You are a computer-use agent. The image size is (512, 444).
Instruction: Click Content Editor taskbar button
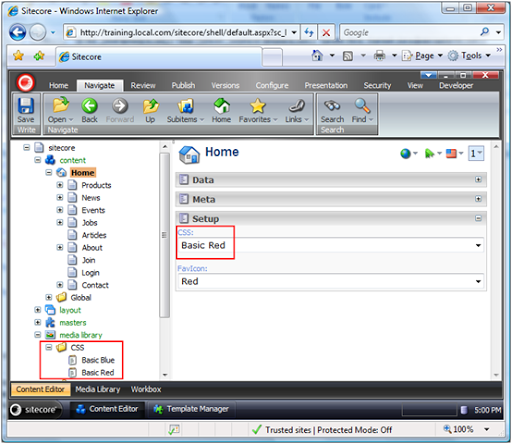click(107, 409)
